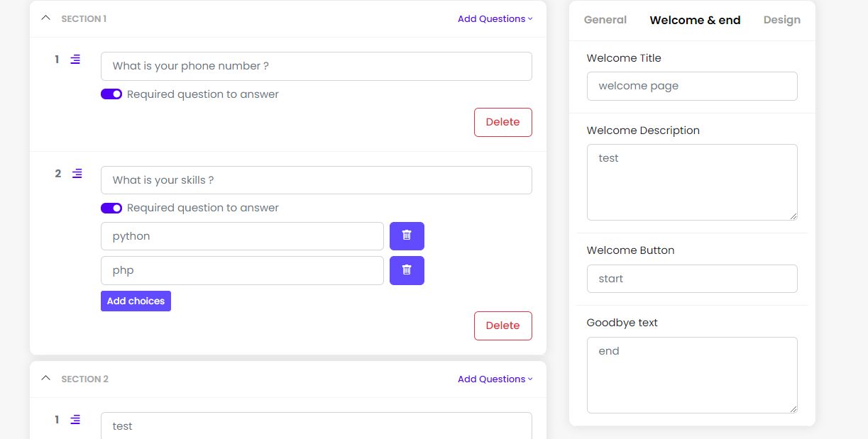Open Add Questions dropdown in Section 1
868x439 pixels.
coord(495,19)
